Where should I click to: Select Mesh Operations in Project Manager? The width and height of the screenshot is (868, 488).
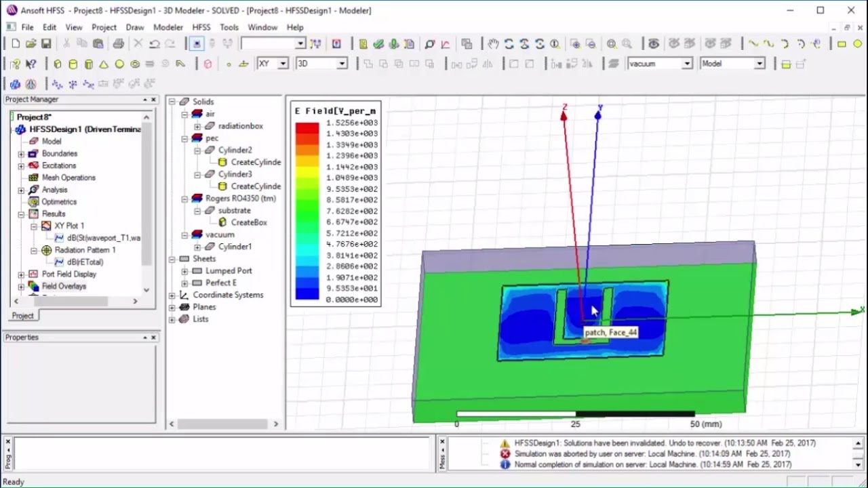(68, 178)
